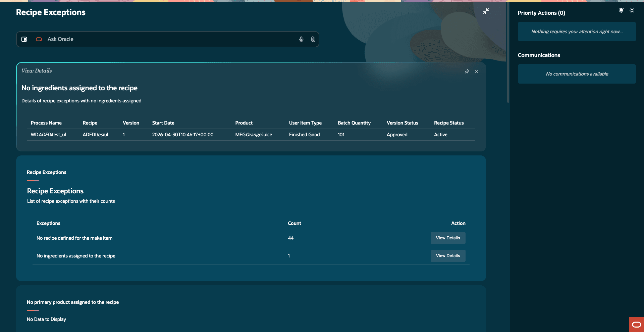Click the 2026-04-30T10:46:17+00:00 start date
The height and width of the screenshot is (332, 644).
[x=182, y=135]
